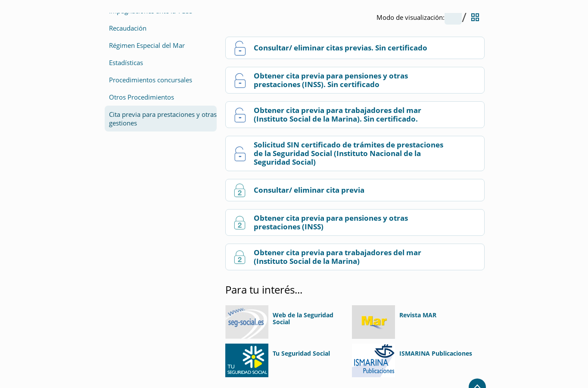Visit Revista MAR text link
The width and height of the screenshot is (588, 388).
(x=418, y=315)
